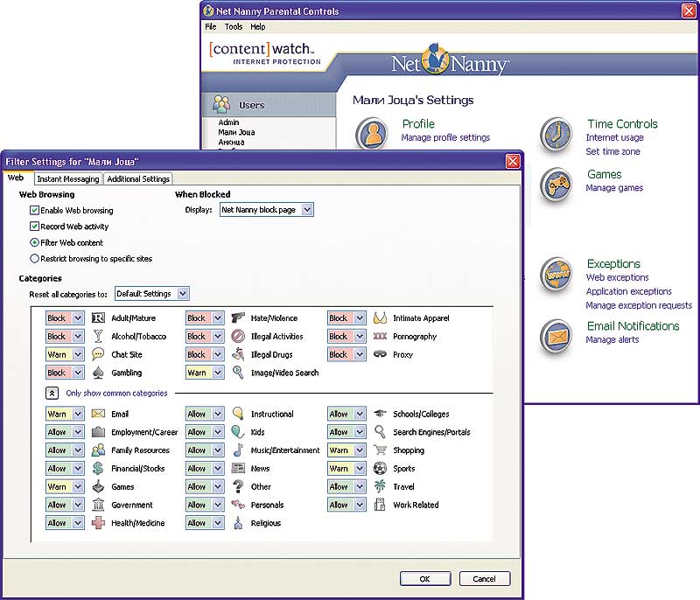Toggle the Enable Web browsing checkbox
This screenshot has width=700, height=600.
[34, 210]
